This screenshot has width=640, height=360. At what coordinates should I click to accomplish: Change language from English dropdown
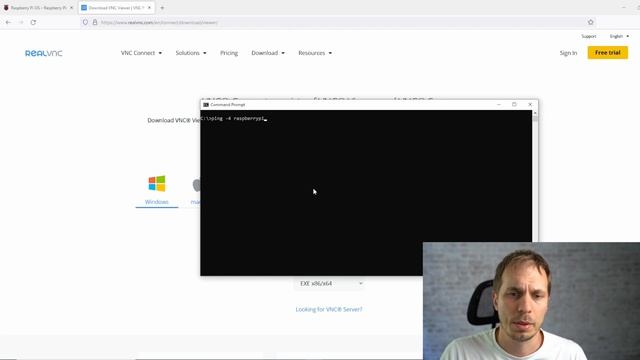coord(619,36)
